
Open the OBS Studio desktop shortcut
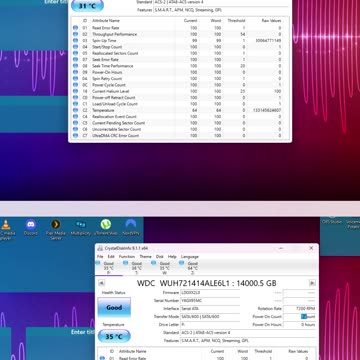coord(331,221)
